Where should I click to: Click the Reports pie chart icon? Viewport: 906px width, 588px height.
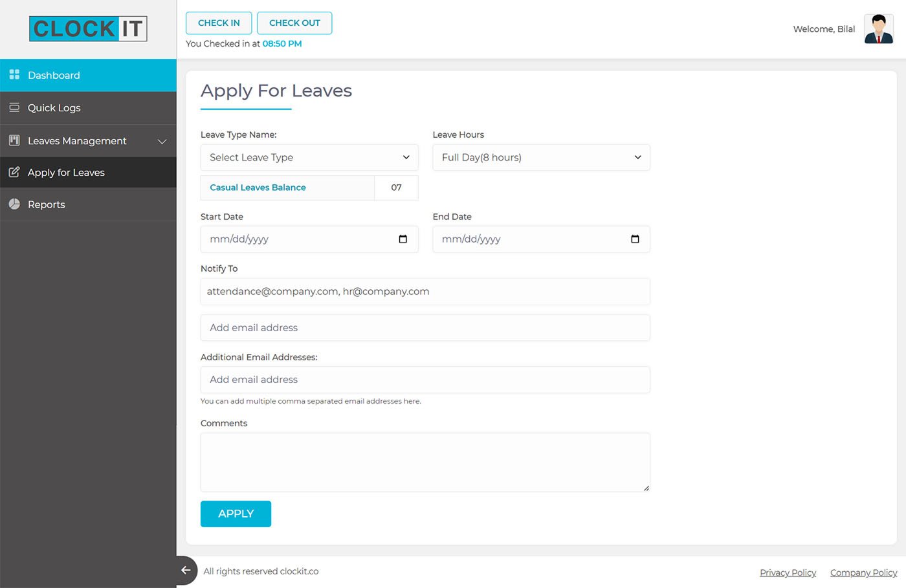coord(14,204)
